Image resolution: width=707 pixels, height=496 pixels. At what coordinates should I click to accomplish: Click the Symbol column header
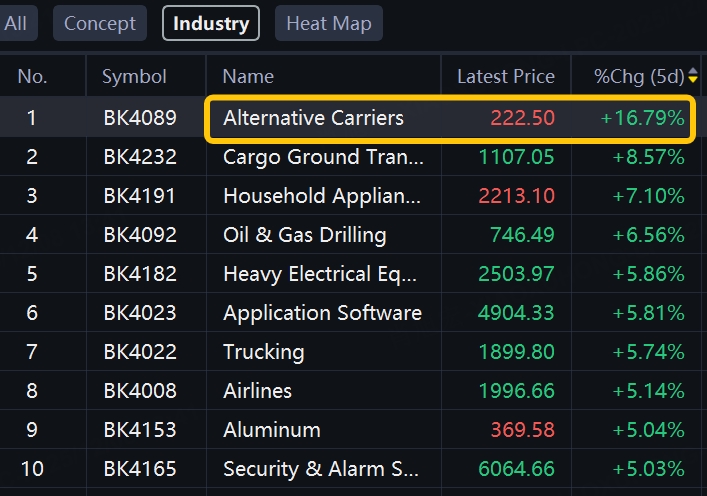point(134,77)
